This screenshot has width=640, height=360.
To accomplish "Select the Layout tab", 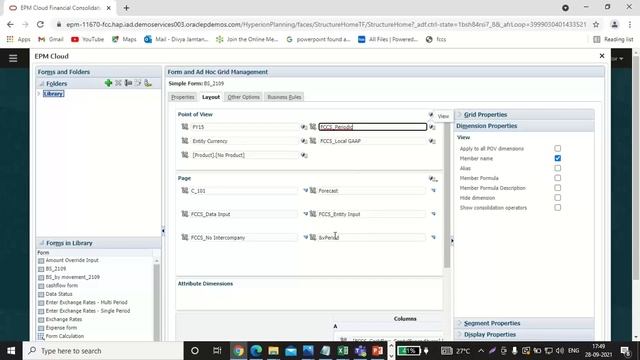I will [211, 97].
